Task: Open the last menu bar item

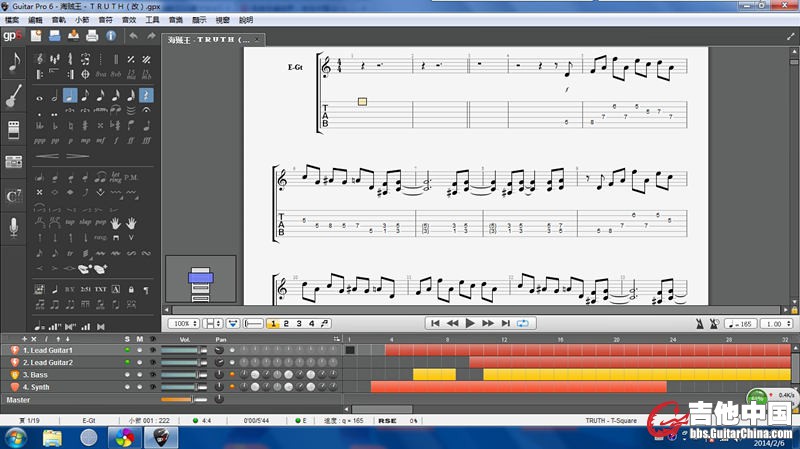Action: point(246,20)
